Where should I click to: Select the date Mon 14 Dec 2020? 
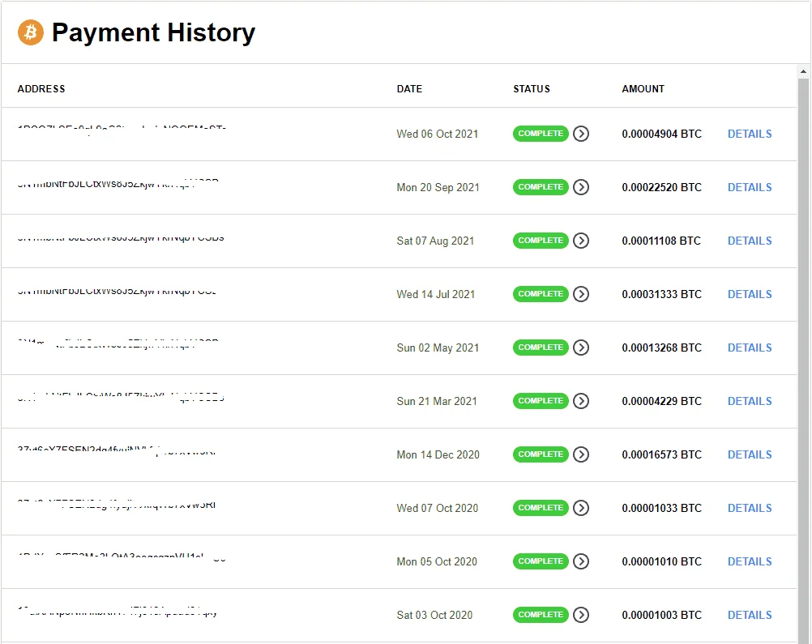(x=438, y=455)
